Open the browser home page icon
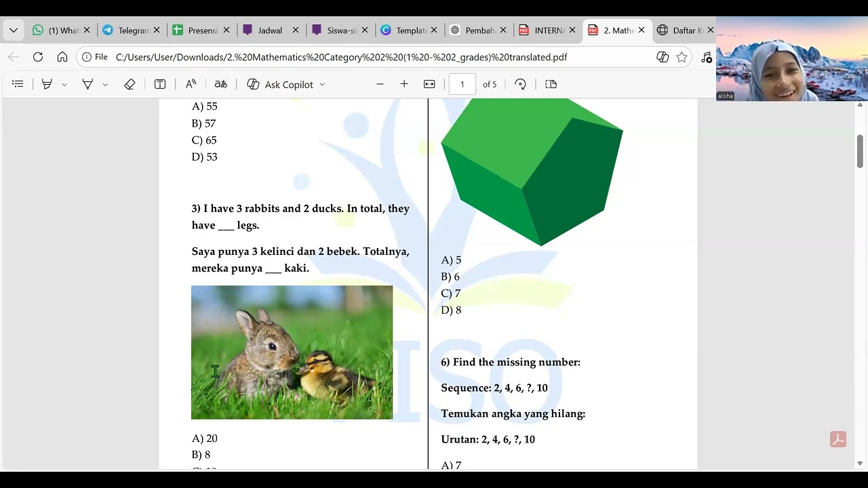The width and height of the screenshot is (868, 488). (62, 57)
